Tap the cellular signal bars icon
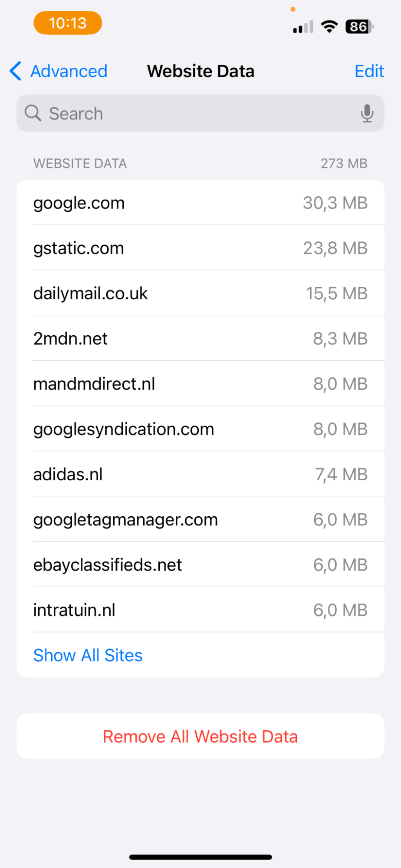 coord(303,27)
